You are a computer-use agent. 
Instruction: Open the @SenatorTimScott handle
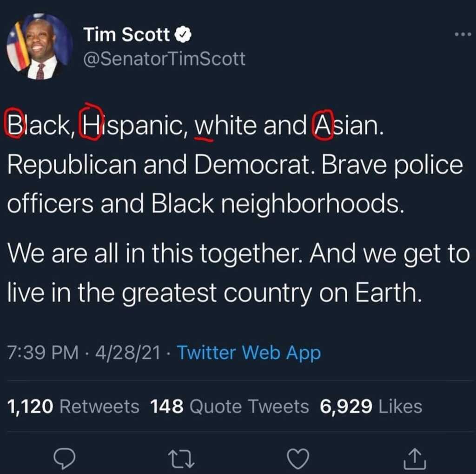click(x=164, y=58)
